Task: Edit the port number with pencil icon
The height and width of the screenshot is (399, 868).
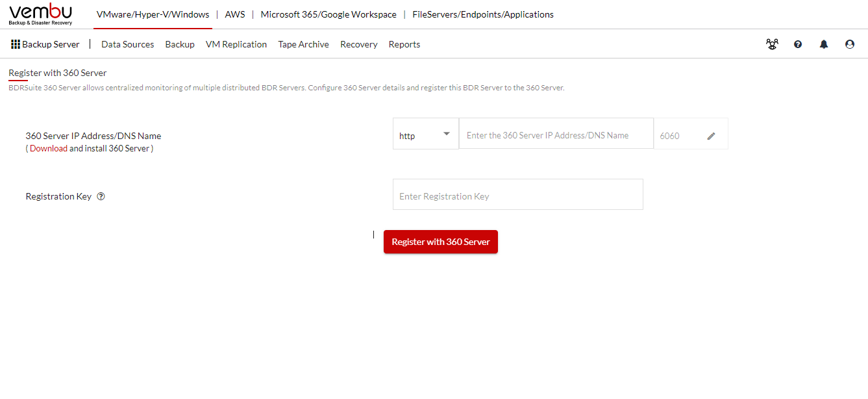Action: coord(711,136)
